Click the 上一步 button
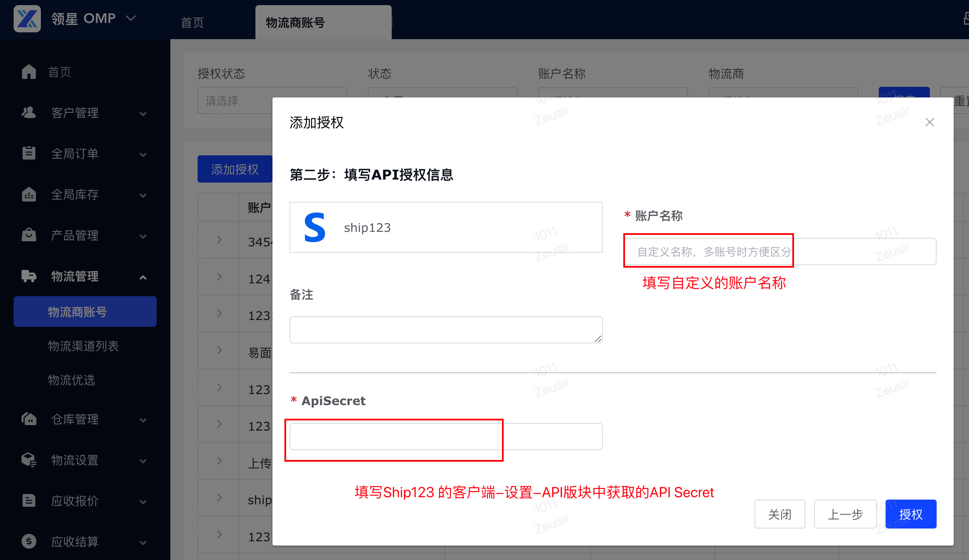The image size is (969, 560). [x=845, y=514]
